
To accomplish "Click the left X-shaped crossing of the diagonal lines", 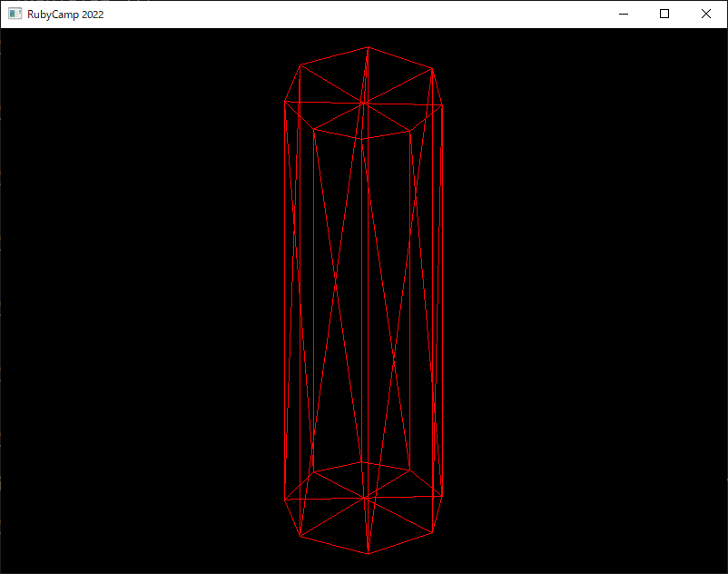I will coord(335,281).
